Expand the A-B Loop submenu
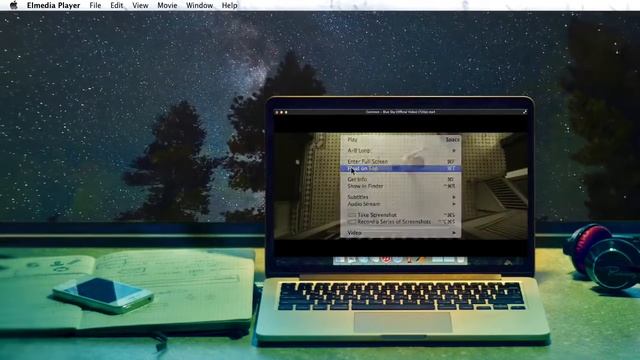The image size is (640, 360). point(401,151)
